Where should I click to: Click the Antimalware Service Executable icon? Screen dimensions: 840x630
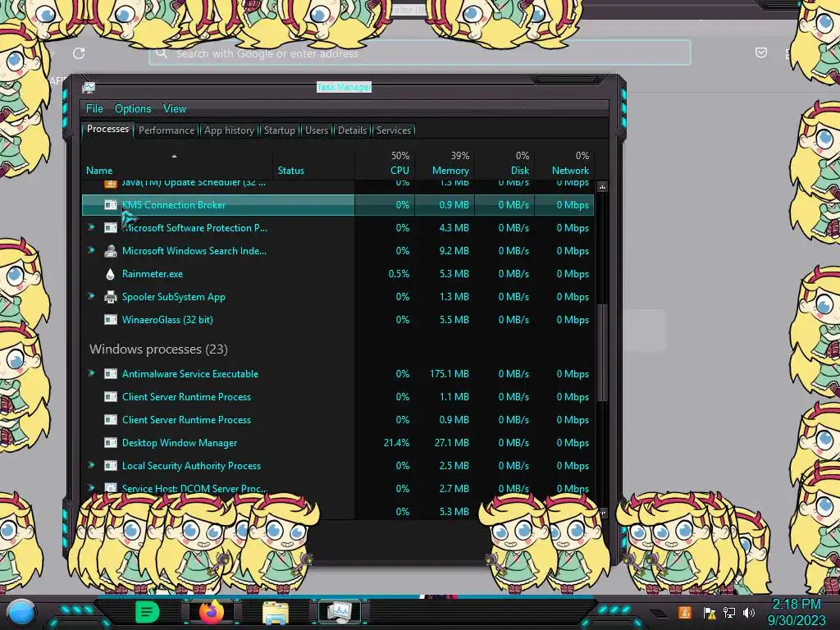click(111, 374)
